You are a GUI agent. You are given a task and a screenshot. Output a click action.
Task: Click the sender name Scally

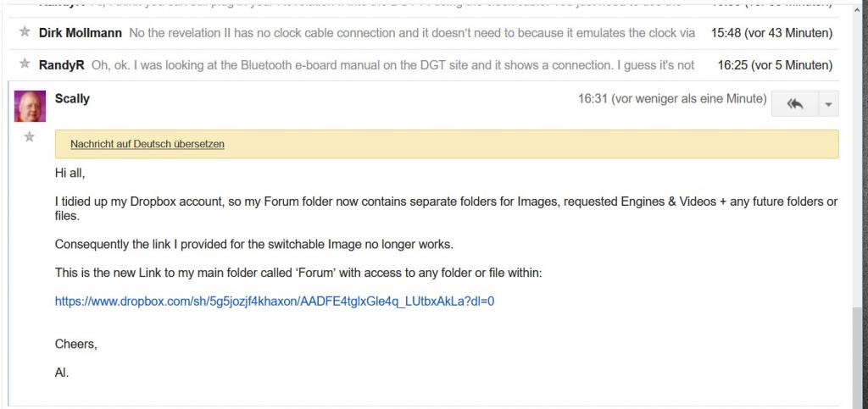[x=72, y=98]
